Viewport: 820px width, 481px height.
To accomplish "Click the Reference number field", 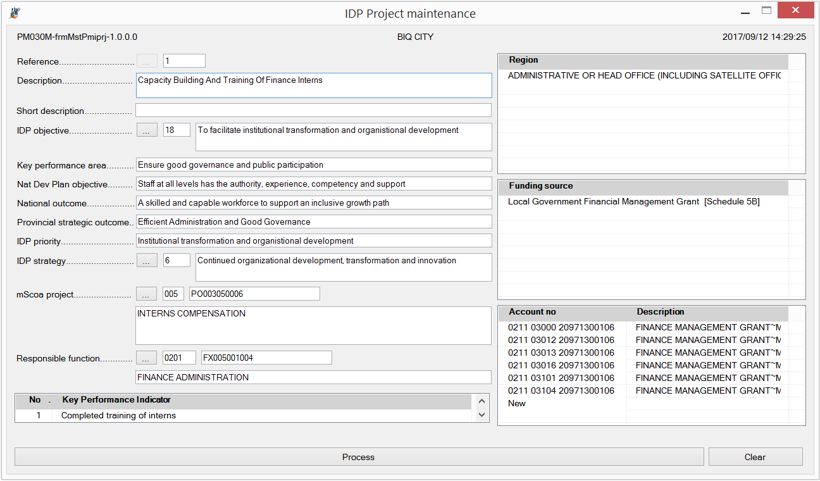I will (x=184, y=61).
